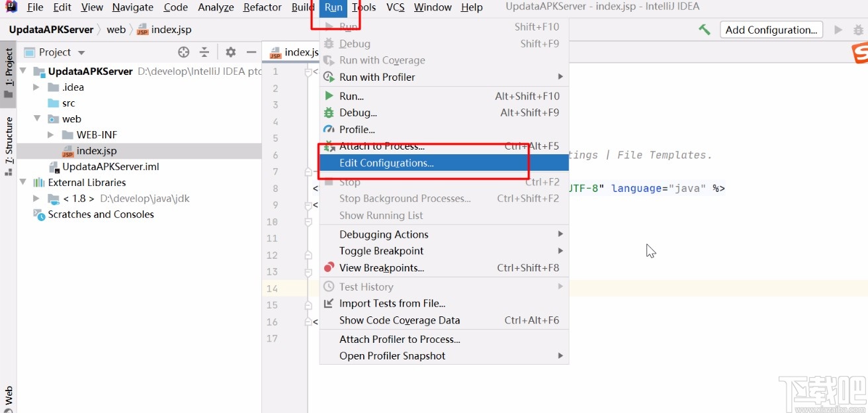
Task: Click the Debug bug icon in the toolbar
Action: tap(858, 29)
